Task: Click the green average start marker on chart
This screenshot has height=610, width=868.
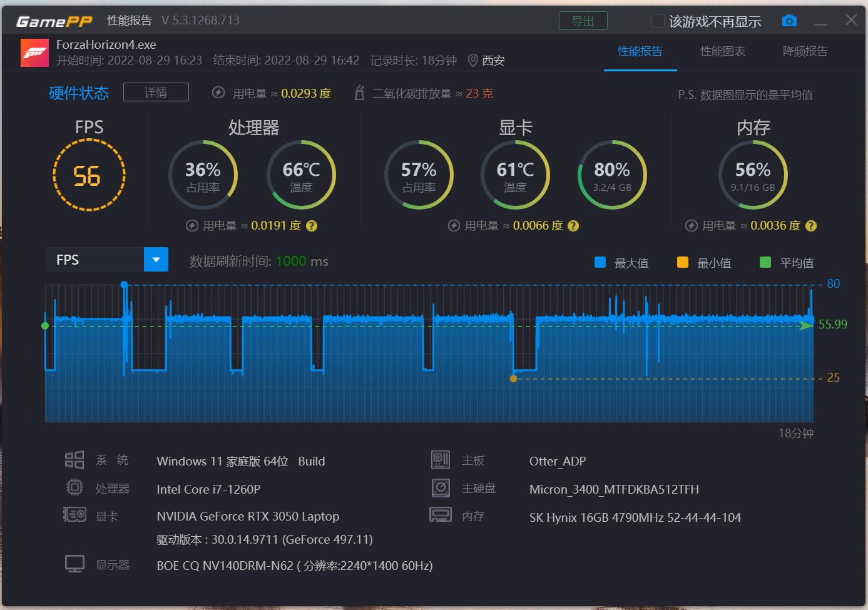Action: click(45, 326)
